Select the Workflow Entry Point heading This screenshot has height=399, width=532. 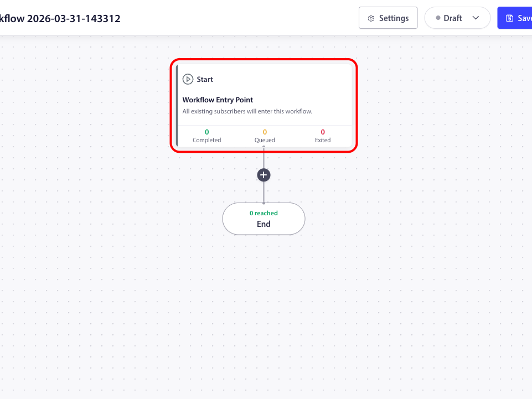tap(218, 100)
